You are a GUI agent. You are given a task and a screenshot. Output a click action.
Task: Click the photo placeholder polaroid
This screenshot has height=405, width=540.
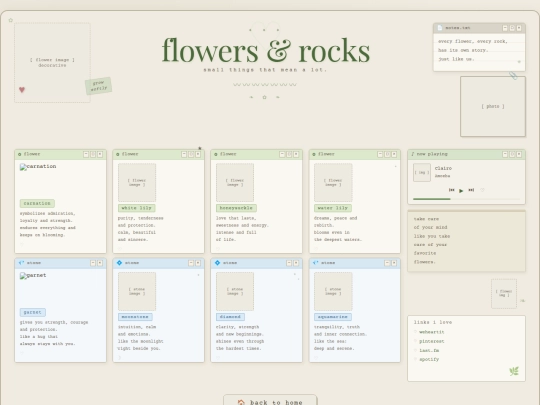(x=493, y=106)
